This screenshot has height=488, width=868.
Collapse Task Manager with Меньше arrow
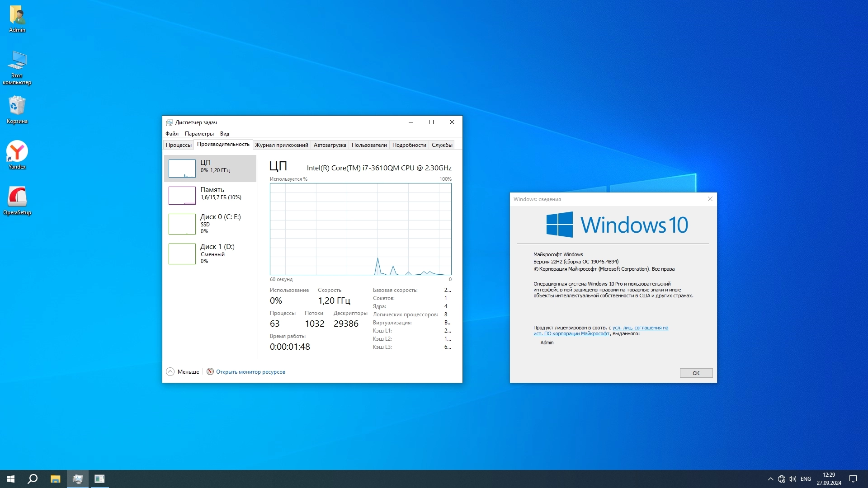pos(170,371)
